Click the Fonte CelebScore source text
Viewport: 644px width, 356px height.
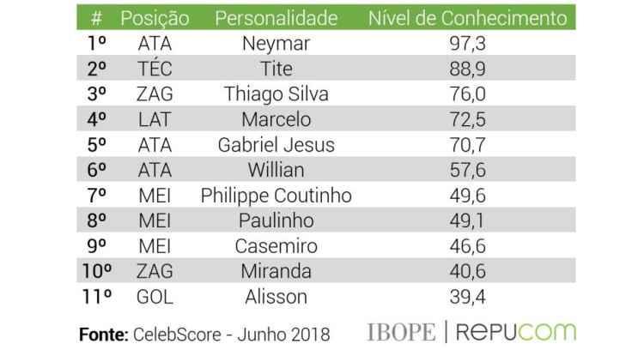pyautogui.click(x=204, y=335)
